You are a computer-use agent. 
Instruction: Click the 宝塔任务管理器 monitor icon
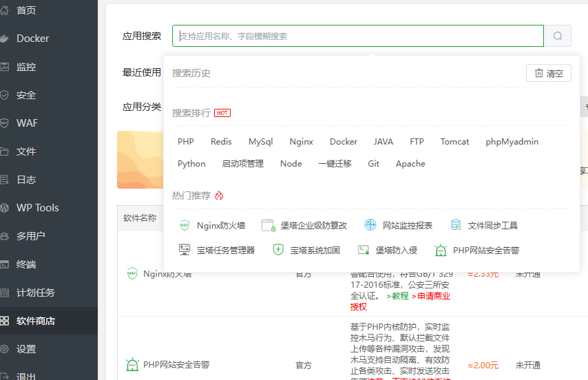[185, 250]
